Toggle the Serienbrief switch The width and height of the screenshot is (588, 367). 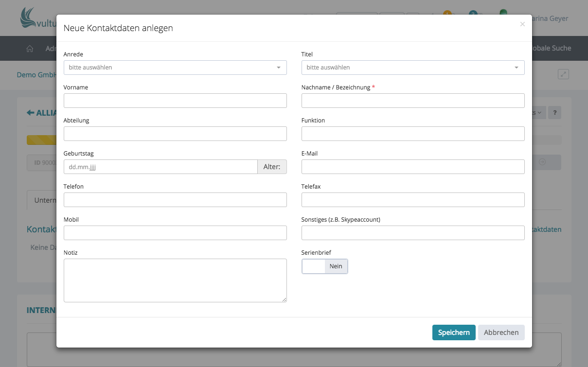(324, 266)
